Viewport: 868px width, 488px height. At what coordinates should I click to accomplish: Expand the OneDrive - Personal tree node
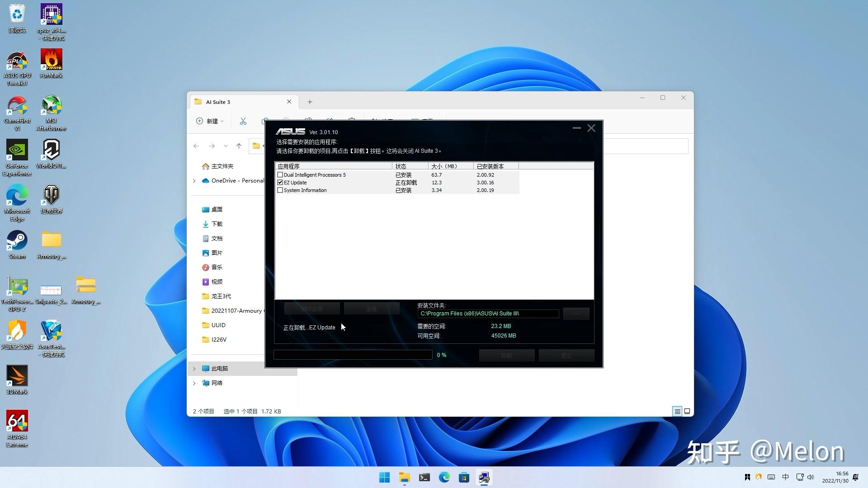pyautogui.click(x=194, y=181)
